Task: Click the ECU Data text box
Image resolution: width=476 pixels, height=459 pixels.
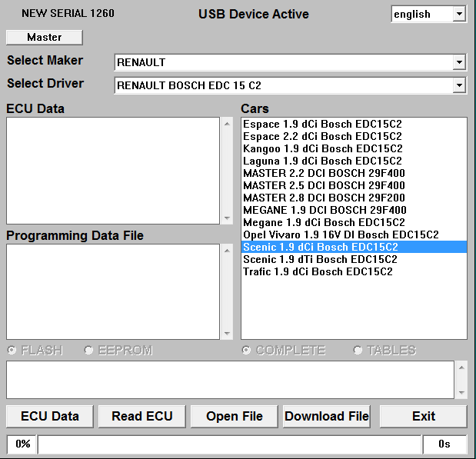Action: (113, 171)
